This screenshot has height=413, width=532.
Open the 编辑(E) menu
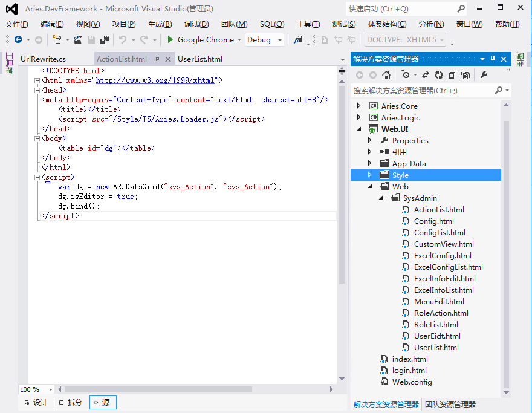coord(52,24)
